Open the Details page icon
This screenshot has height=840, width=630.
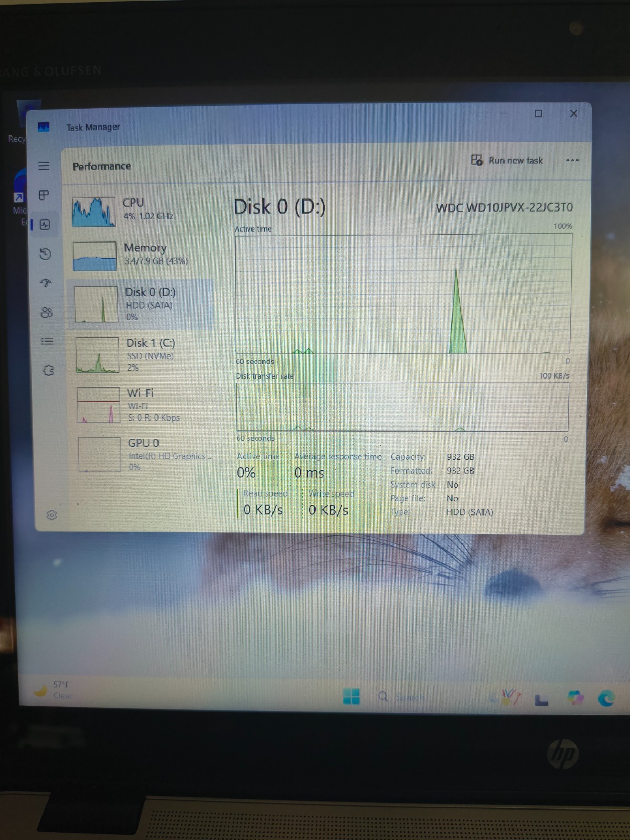[x=47, y=341]
